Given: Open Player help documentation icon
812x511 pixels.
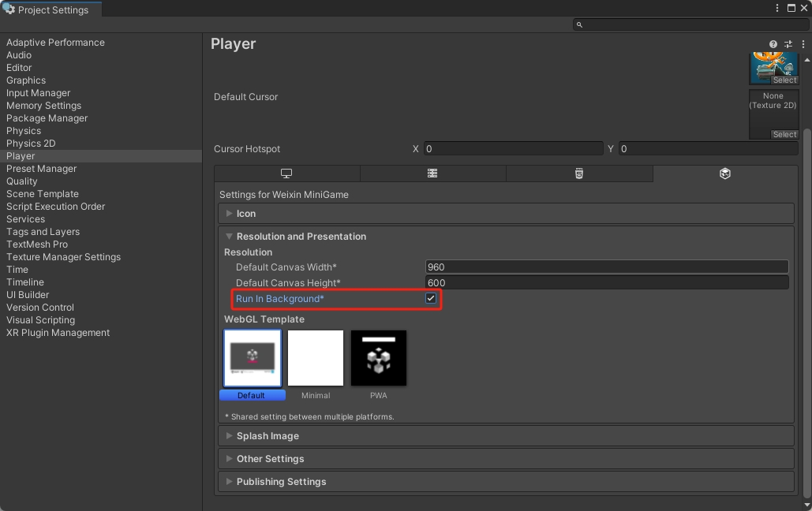Looking at the screenshot, I should (x=773, y=45).
